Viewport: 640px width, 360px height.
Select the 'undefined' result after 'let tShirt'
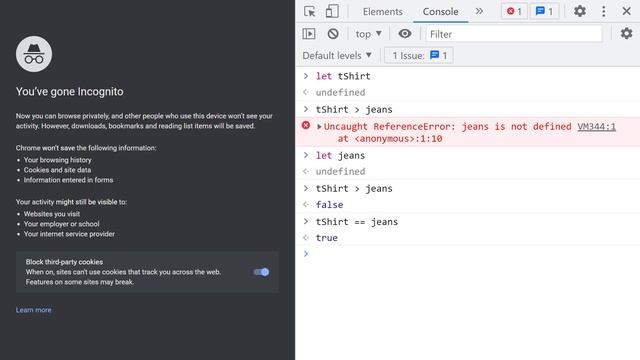click(340, 92)
